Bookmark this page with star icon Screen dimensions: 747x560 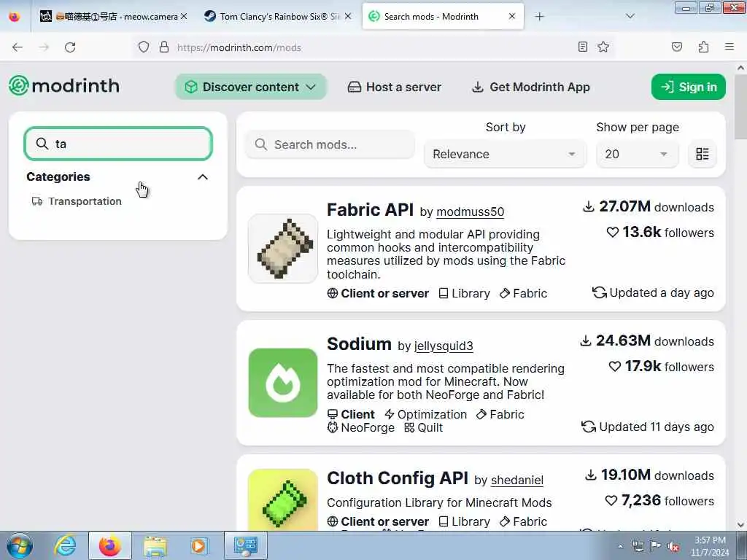coord(603,47)
